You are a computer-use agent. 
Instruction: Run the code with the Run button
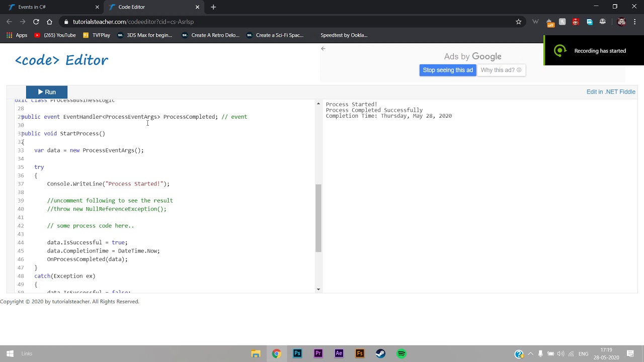[x=46, y=92]
